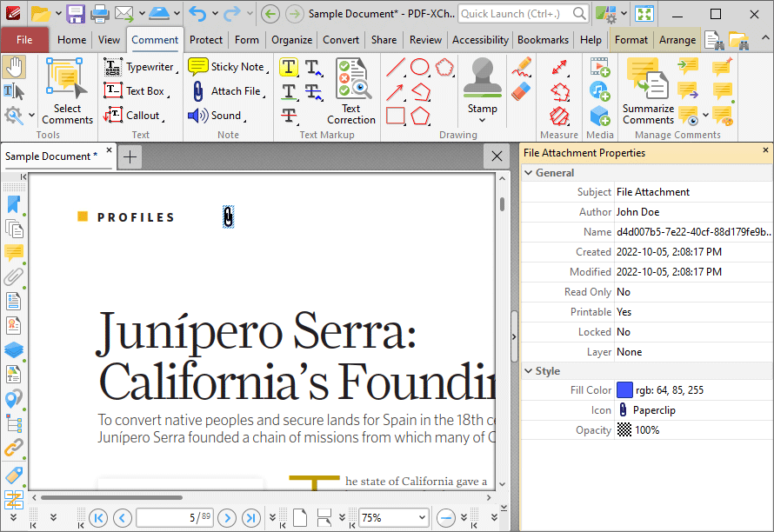The height and width of the screenshot is (532, 774).
Task: Add a new document tab
Action: (x=130, y=157)
